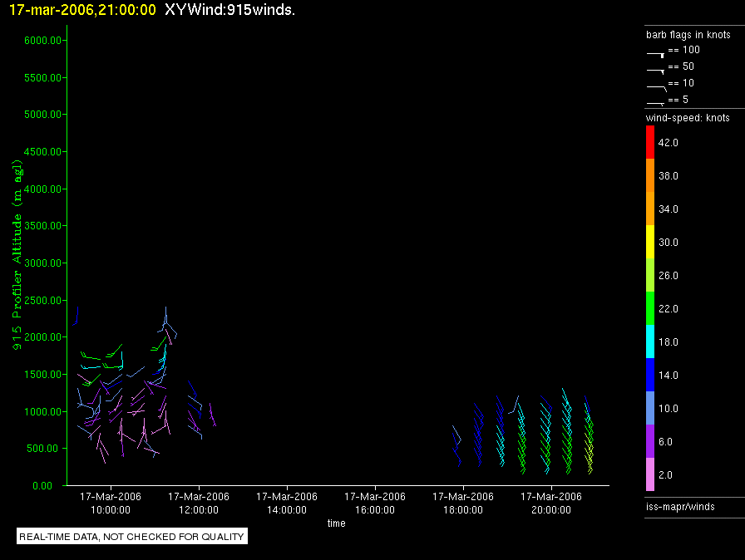Click the 2.0 color scale value
Viewport: 745px width, 560px height.
tap(665, 474)
